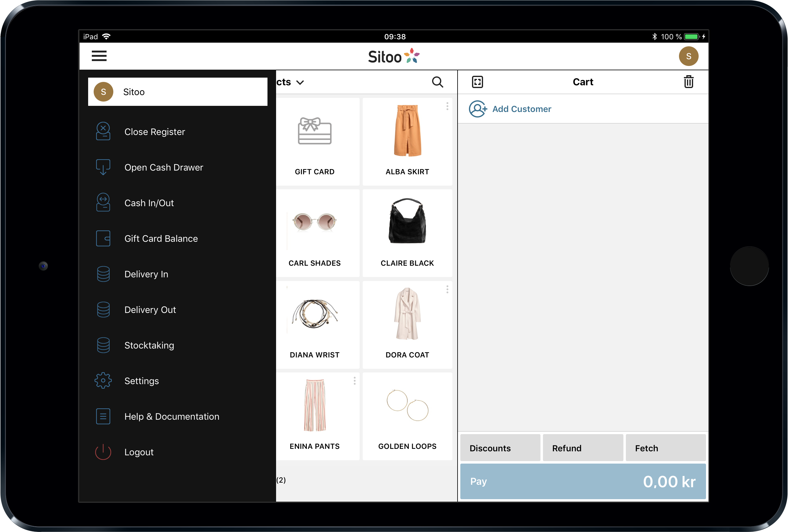788x532 pixels.
Task: Click the Delivery In stack icon
Action: pyautogui.click(x=103, y=274)
